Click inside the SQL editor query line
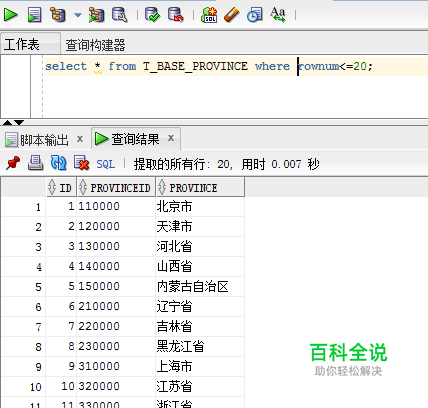The width and height of the screenshot is (428, 408). click(235, 66)
